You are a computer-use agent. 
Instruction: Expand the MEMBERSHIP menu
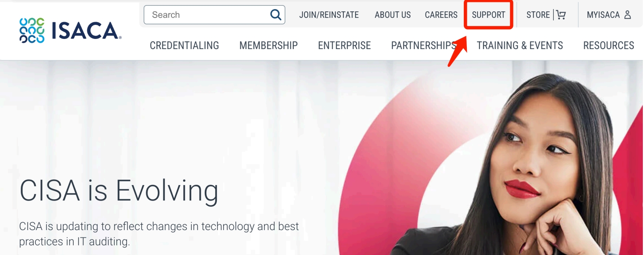click(x=269, y=45)
